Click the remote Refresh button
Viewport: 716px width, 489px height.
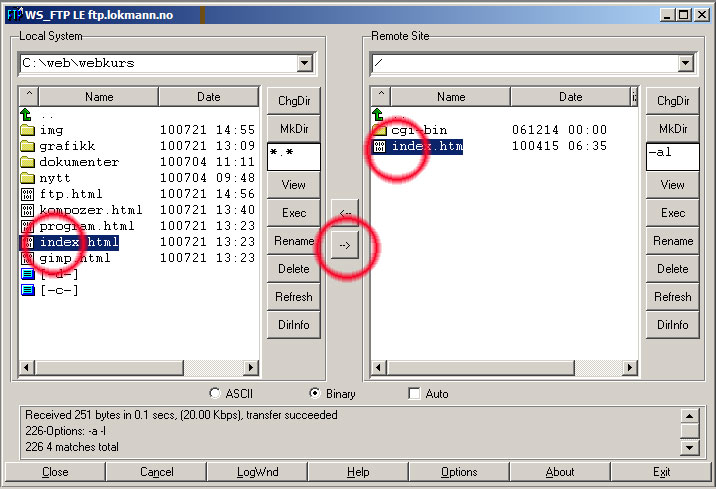[x=672, y=297]
